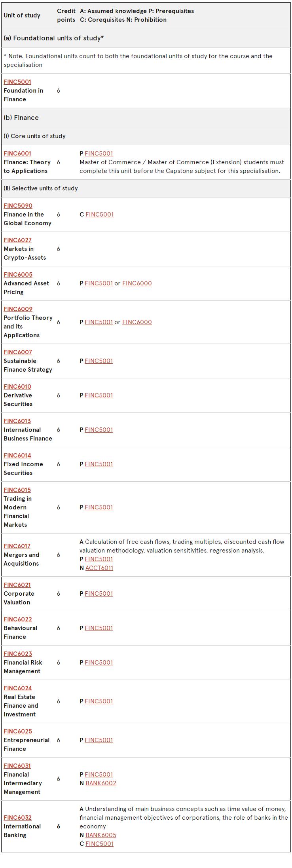Click the FINC6015 Trading in Modern Markets link
Image resolution: width=292 pixels, height=868 pixels.
click(x=17, y=490)
